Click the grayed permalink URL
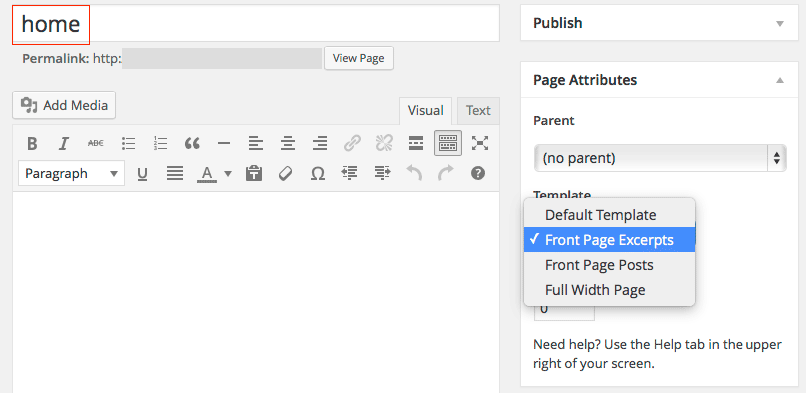 (x=222, y=59)
